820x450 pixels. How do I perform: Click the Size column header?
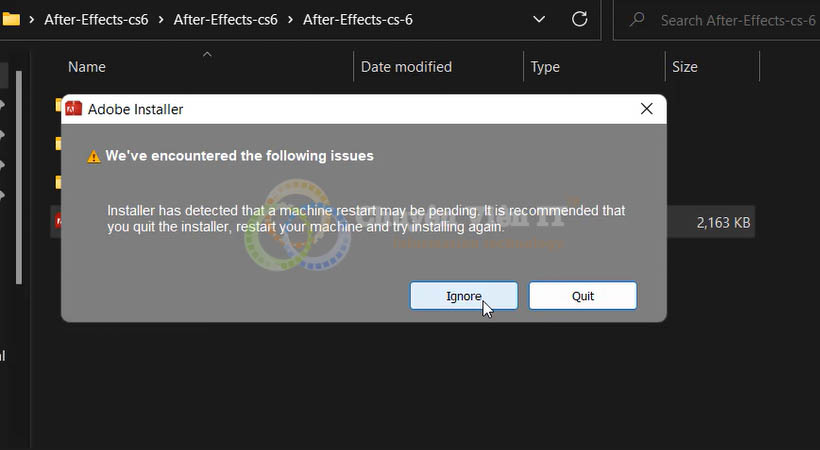(x=685, y=67)
